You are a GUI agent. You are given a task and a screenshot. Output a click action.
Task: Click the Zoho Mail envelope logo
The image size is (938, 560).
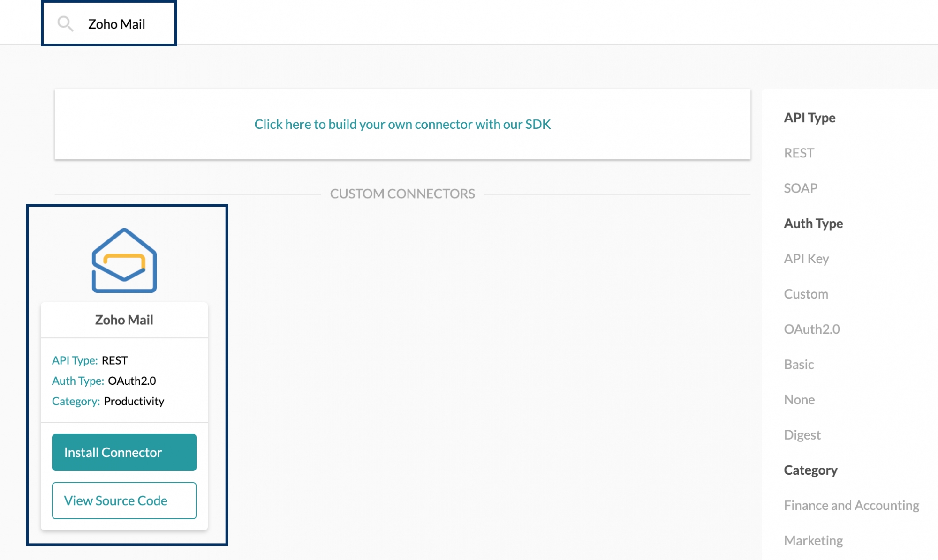coord(124,261)
